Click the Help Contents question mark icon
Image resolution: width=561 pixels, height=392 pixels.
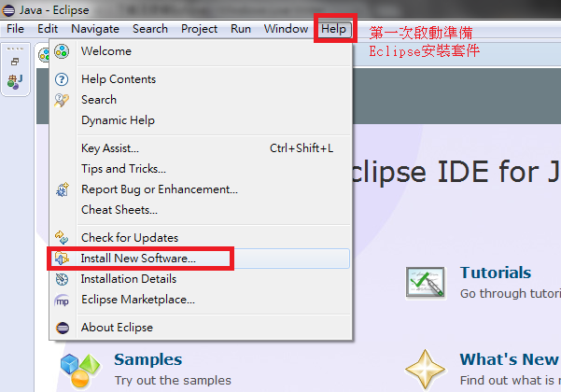[62, 79]
